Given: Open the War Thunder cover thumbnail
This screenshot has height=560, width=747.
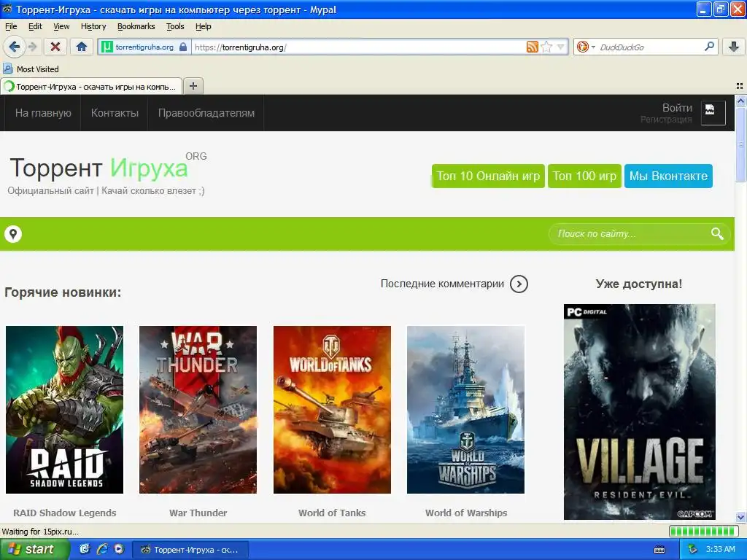Looking at the screenshot, I should tap(198, 410).
